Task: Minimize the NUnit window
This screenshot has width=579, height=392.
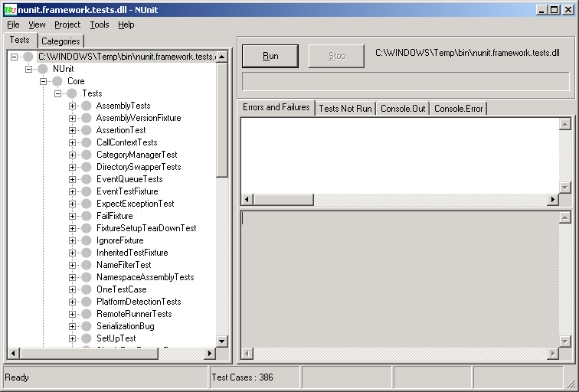Action: (541, 10)
